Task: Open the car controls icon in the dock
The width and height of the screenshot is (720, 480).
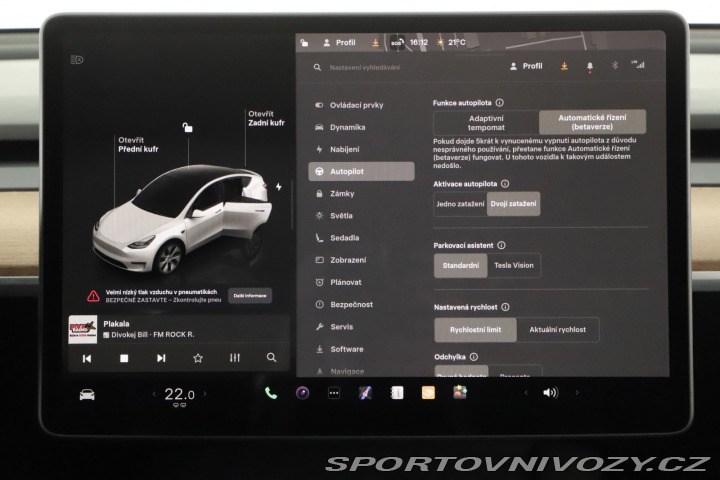Action: coord(87,395)
